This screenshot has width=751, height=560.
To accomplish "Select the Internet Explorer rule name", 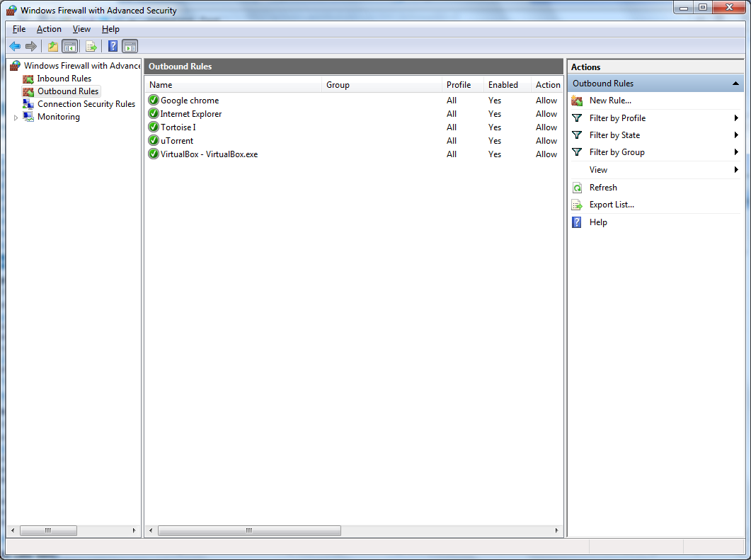I will [191, 113].
